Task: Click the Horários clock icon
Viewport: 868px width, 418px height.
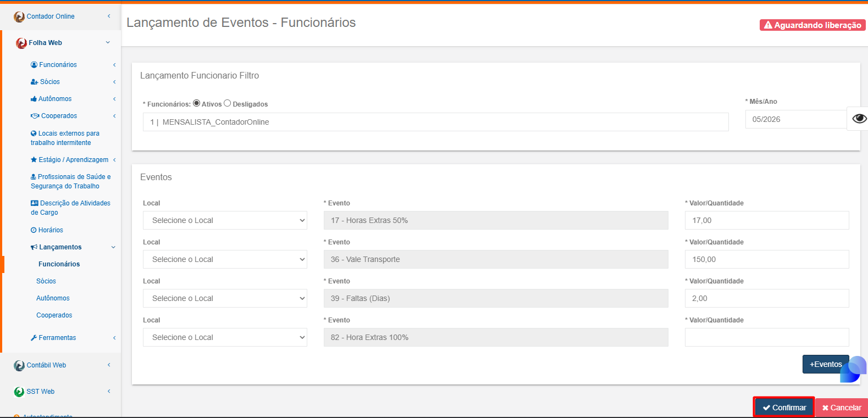Action: [34, 230]
